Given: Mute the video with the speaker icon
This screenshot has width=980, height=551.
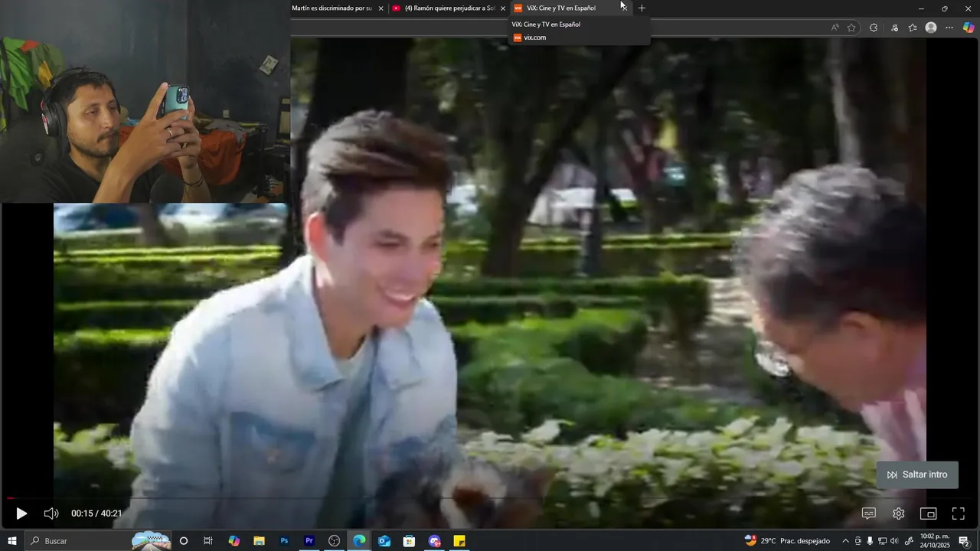Looking at the screenshot, I should (51, 514).
